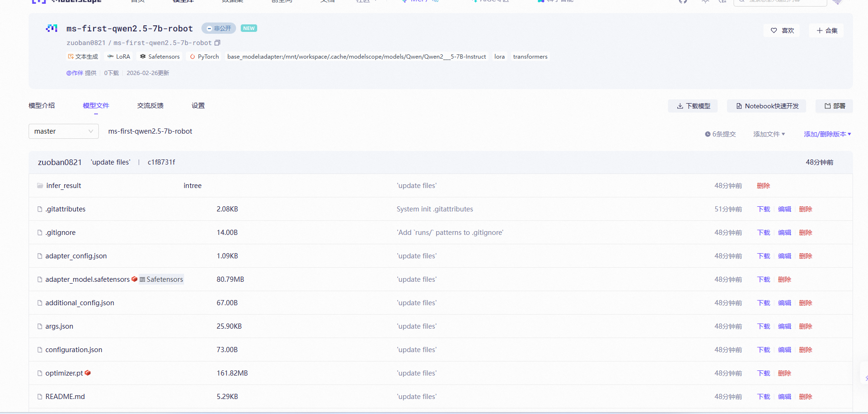Click the PyTorch tag

pyautogui.click(x=204, y=57)
